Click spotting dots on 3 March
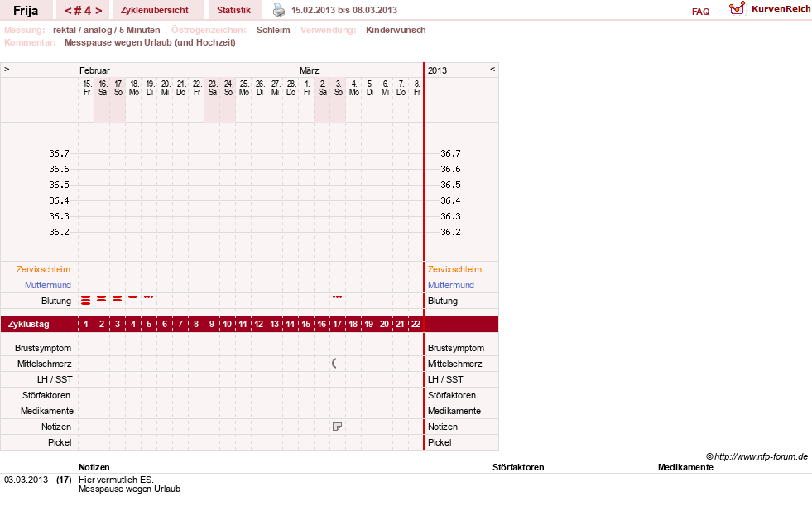Screen dimensions: 812x511 pyautogui.click(x=337, y=297)
